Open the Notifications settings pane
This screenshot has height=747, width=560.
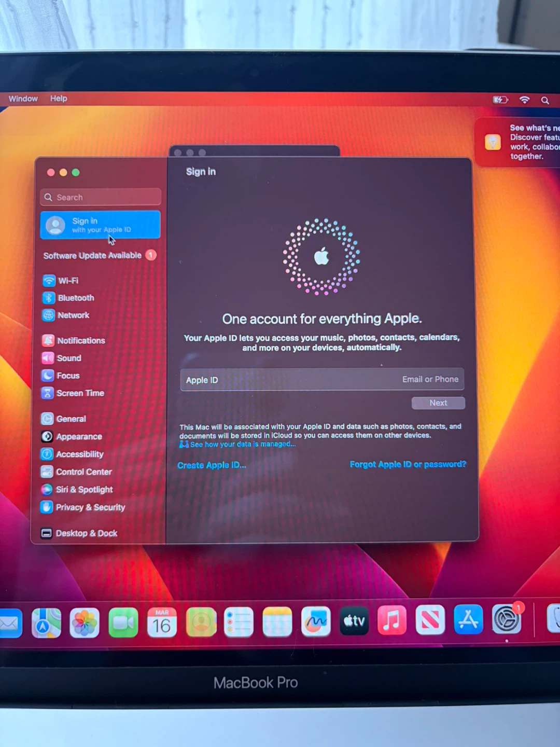click(80, 341)
